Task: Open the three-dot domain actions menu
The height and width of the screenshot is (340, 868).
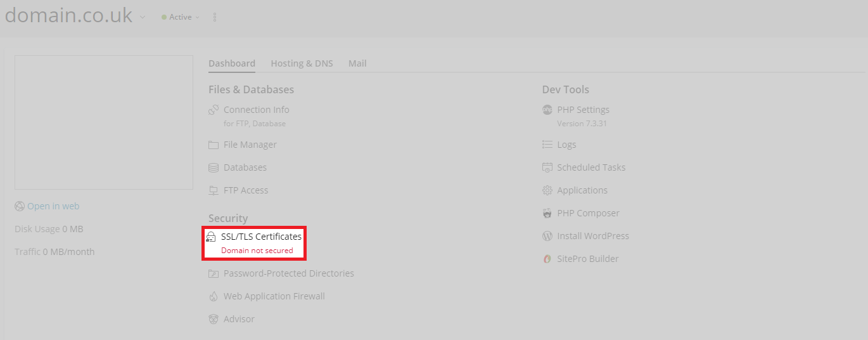Action: pyautogui.click(x=215, y=17)
